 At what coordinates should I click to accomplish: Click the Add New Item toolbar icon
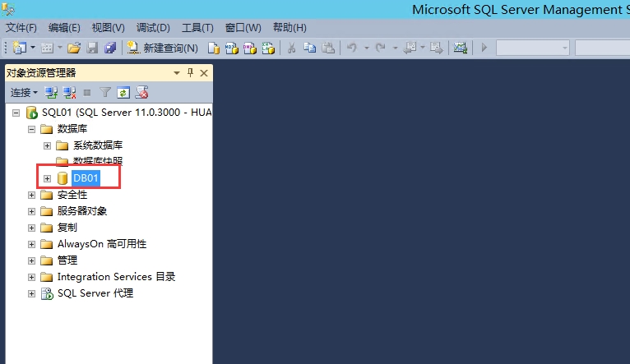(47, 48)
